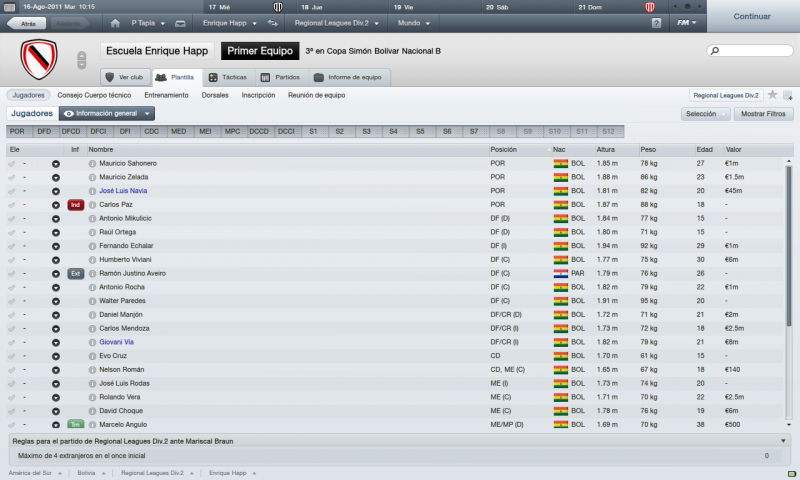Open the calendar icon in the top-left corner

coord(9,7)
